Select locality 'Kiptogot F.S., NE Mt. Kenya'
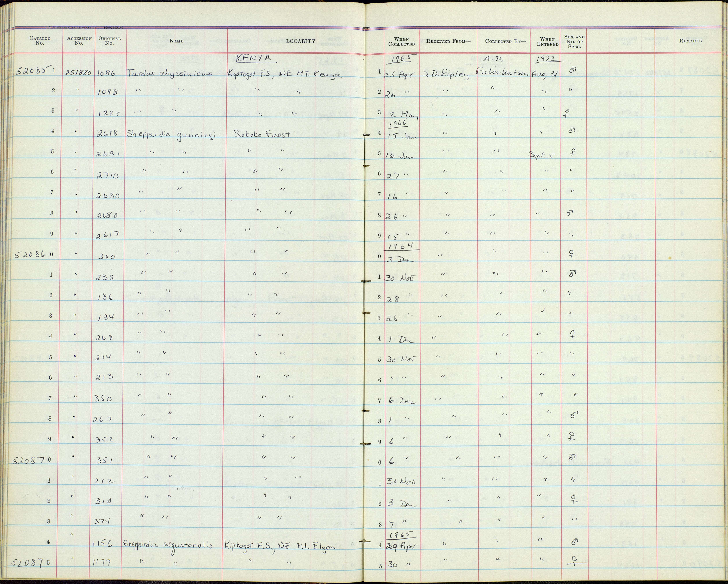The width and height of the screenshot is (728, 584). click(285, 74)
